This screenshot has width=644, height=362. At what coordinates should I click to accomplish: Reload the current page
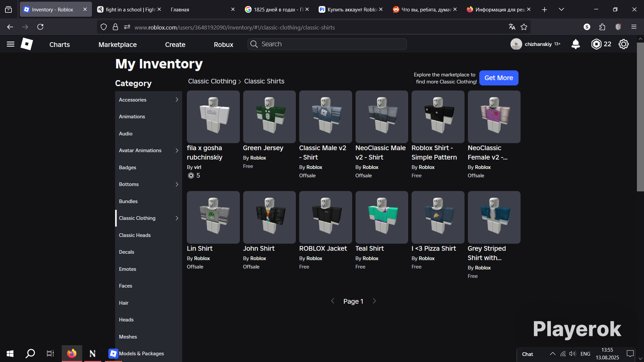point(41,27)
